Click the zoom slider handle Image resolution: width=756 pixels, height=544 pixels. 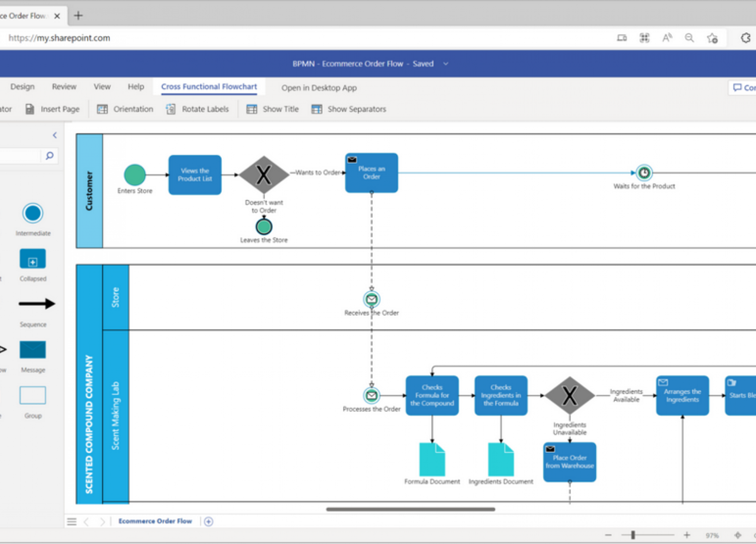[633, 535]
